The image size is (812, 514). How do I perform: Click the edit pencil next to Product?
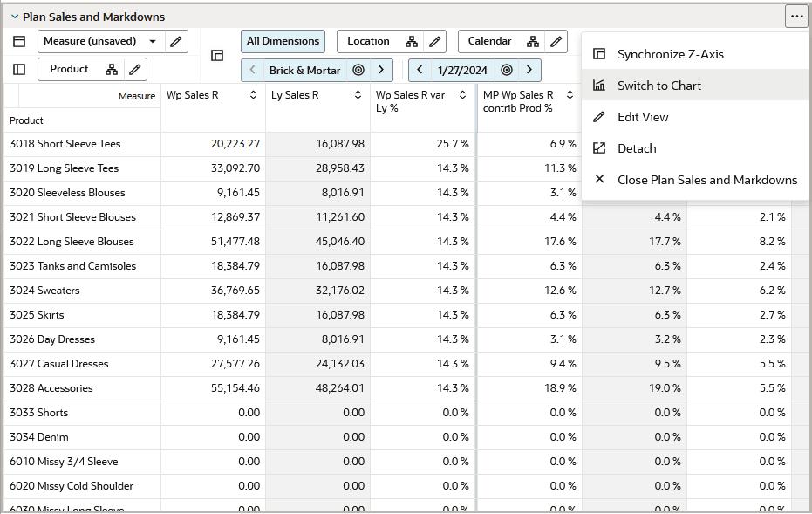coord(135,70)
